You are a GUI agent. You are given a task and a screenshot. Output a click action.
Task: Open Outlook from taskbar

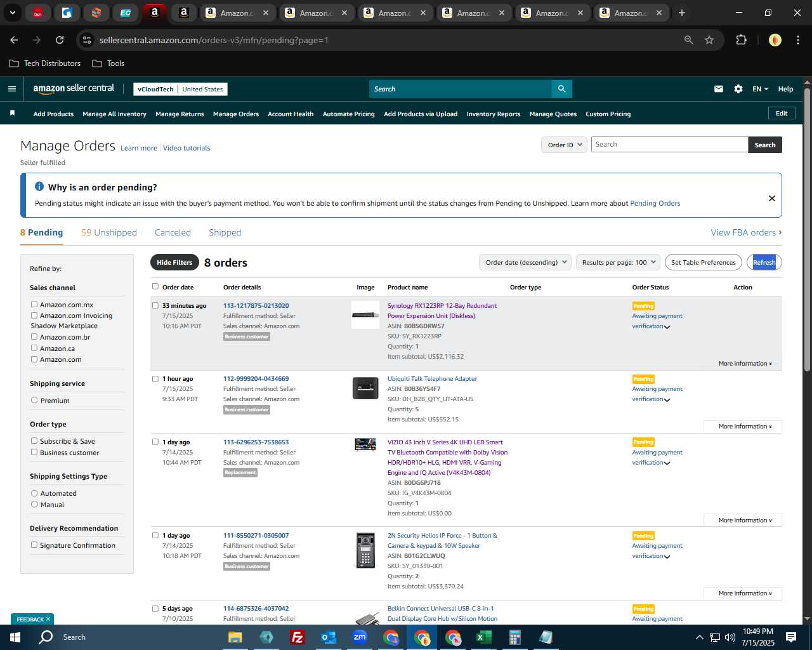tap(328, 637)
